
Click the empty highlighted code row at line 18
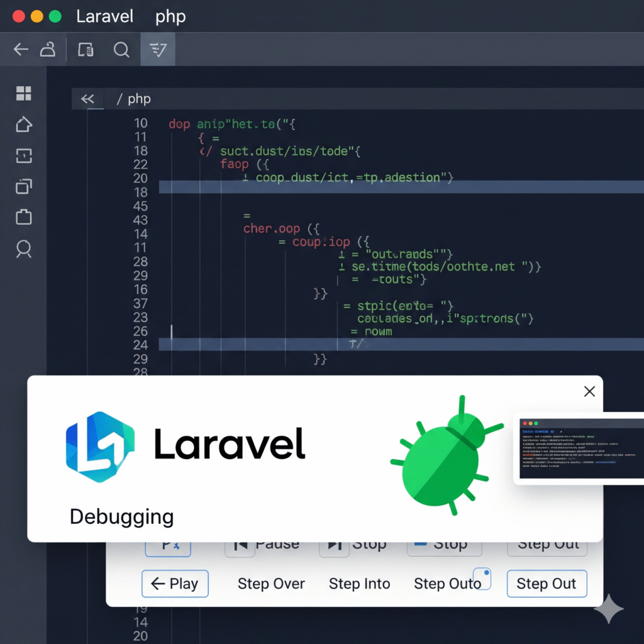pyautogui.click(x=401, y=187)
